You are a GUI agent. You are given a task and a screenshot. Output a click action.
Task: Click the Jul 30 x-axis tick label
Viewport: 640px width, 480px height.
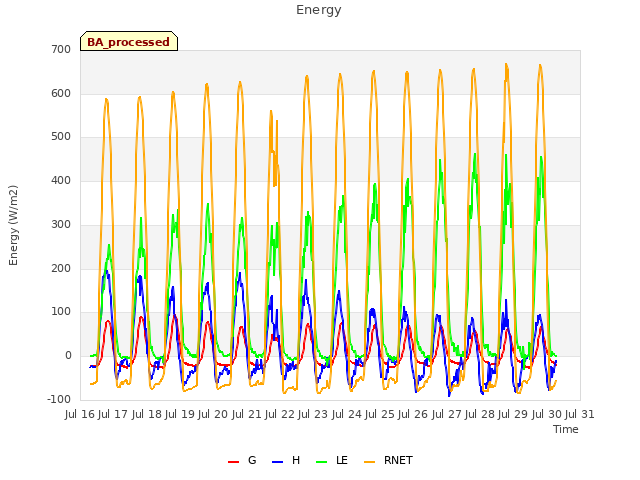tap(546, 415)
